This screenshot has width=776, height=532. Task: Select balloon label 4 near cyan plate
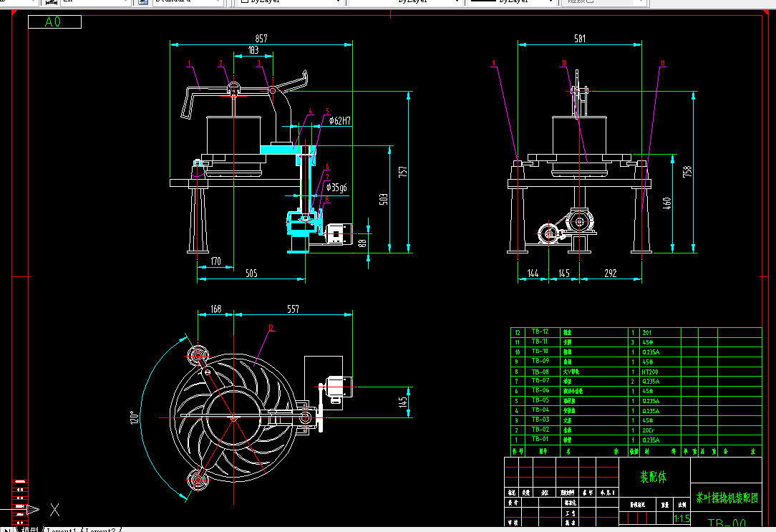(x=310, y=112)
